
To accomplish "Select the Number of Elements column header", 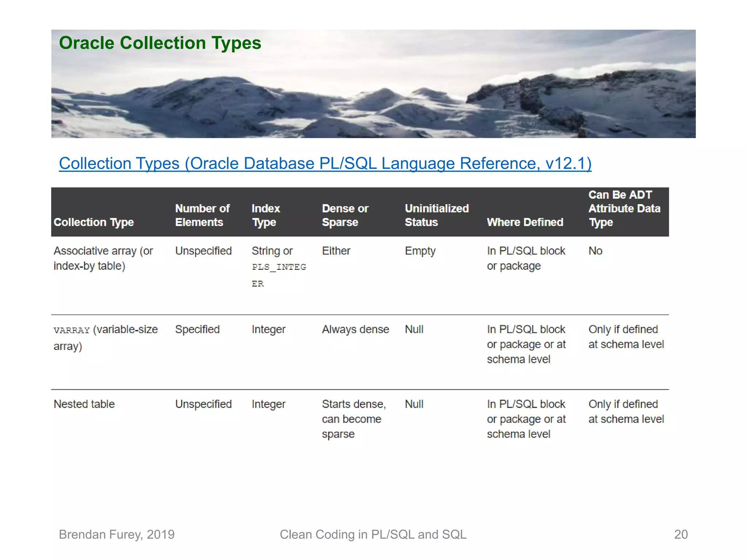I will pos(202,215).
